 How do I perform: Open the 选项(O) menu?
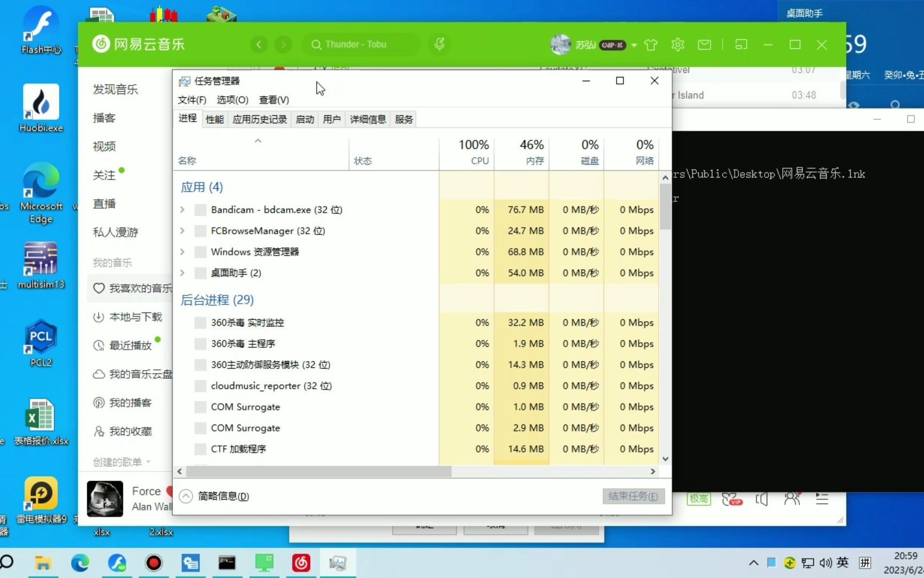pos(232,100)
